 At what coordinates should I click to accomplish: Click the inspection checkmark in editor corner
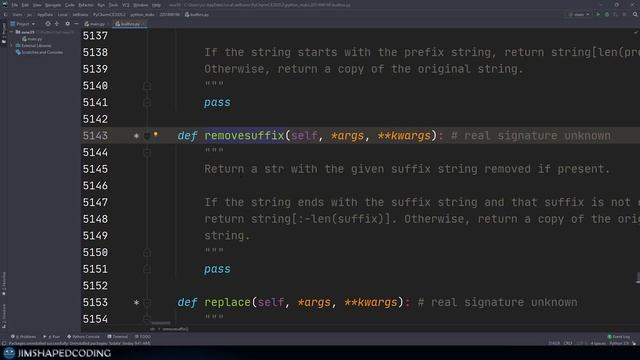pos(636,33)
